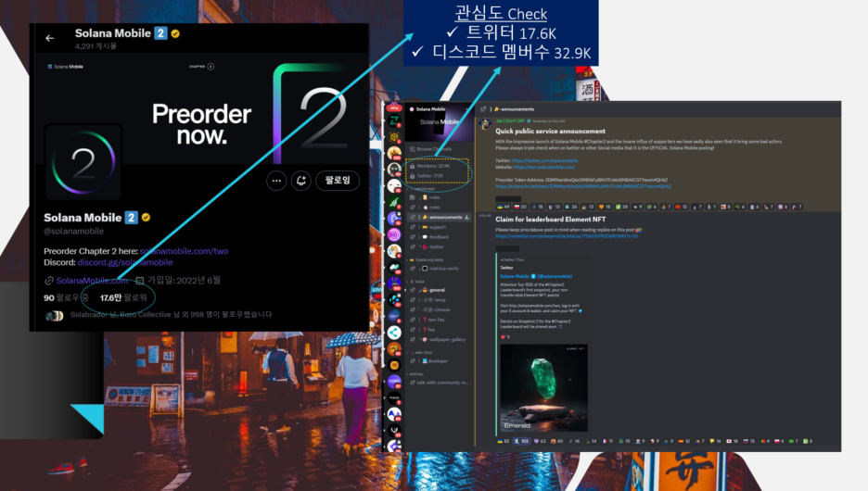Toggle Ukraine flag reaction with 82
Image resolution: width=868 pixels, height=491 pixels.
(x=504, y=441)
